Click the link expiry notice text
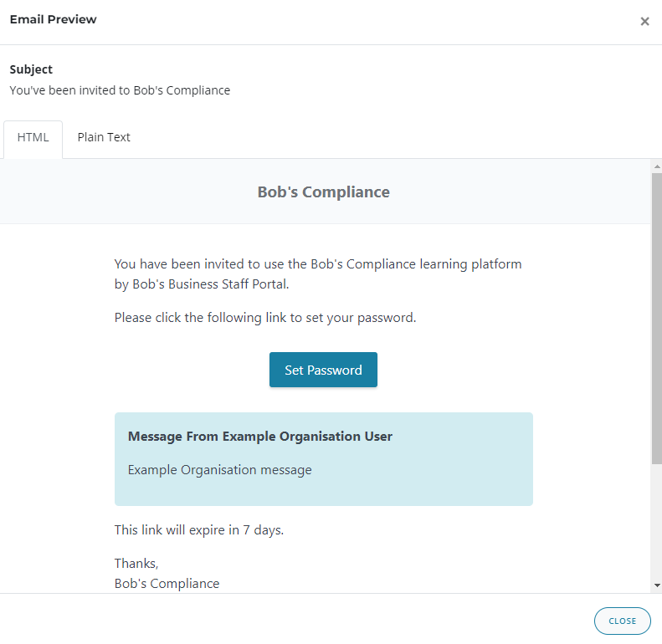The height and width of the screenshot is (644, 662). (x=199, y=529)
